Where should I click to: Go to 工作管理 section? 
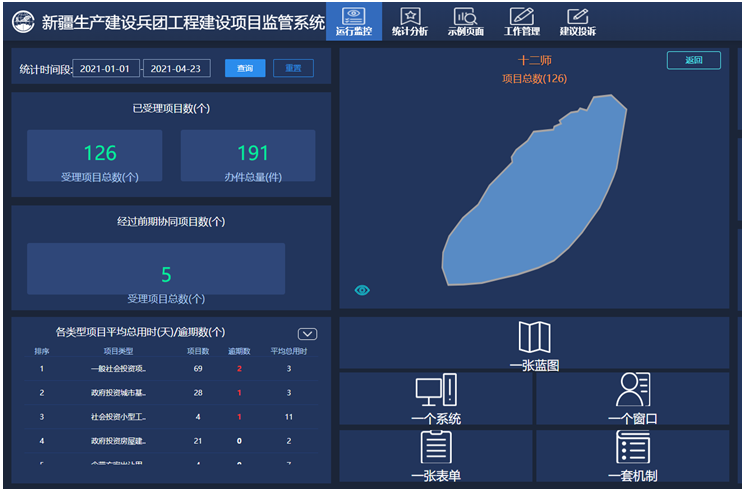tap(521, 21)
